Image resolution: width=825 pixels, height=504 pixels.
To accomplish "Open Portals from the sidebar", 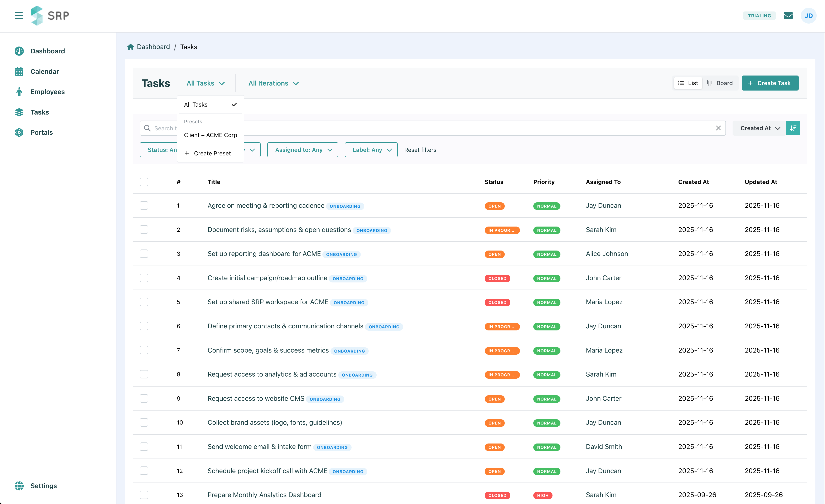I will [42, 132].
